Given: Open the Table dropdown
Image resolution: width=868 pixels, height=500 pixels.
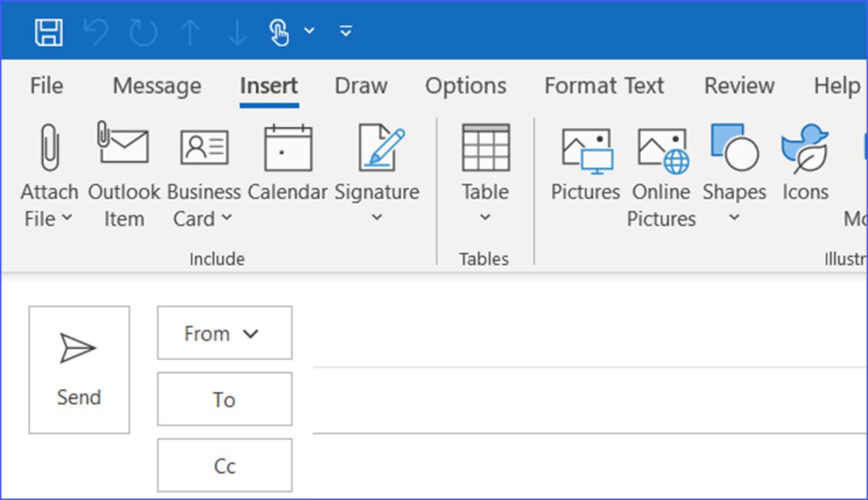Looking at the screenshot, I should click(x=484, y=216).
